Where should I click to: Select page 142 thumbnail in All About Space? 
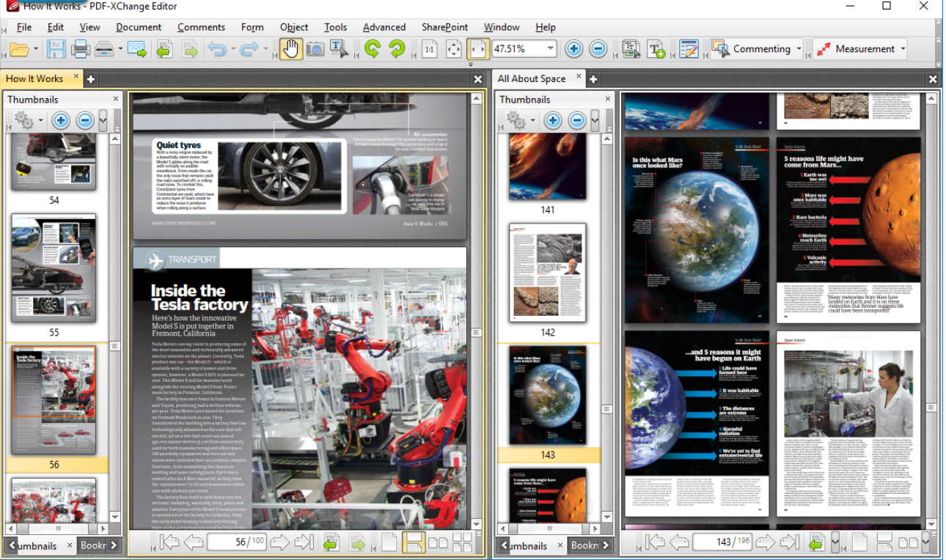(x=548, y=273)
